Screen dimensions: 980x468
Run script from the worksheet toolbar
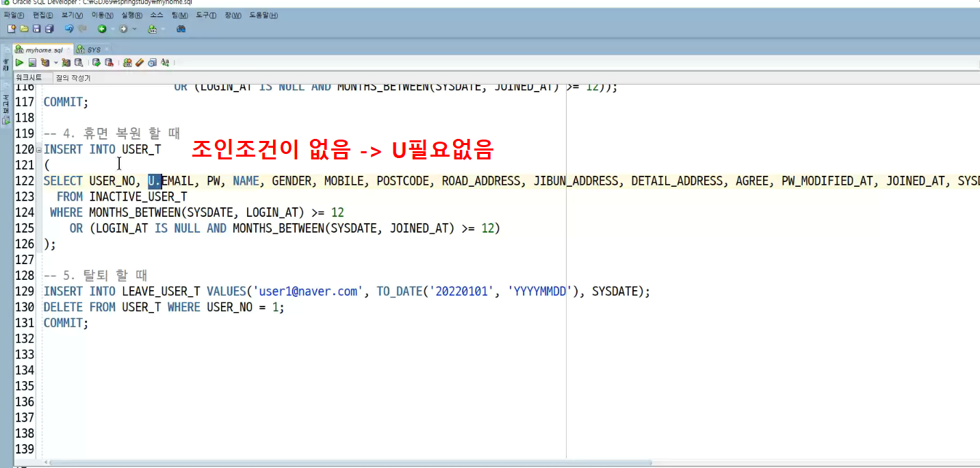click(x=32, y=62)
